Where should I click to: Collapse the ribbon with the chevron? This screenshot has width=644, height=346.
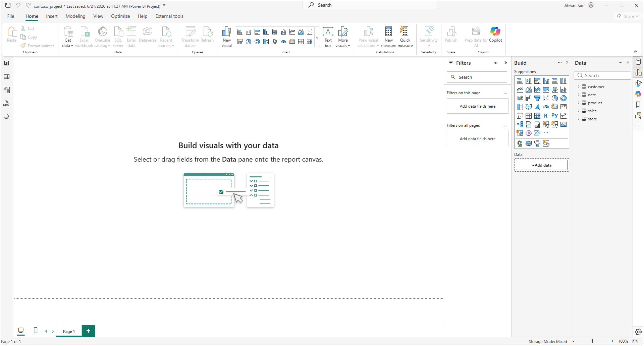(x=636, y=52)
